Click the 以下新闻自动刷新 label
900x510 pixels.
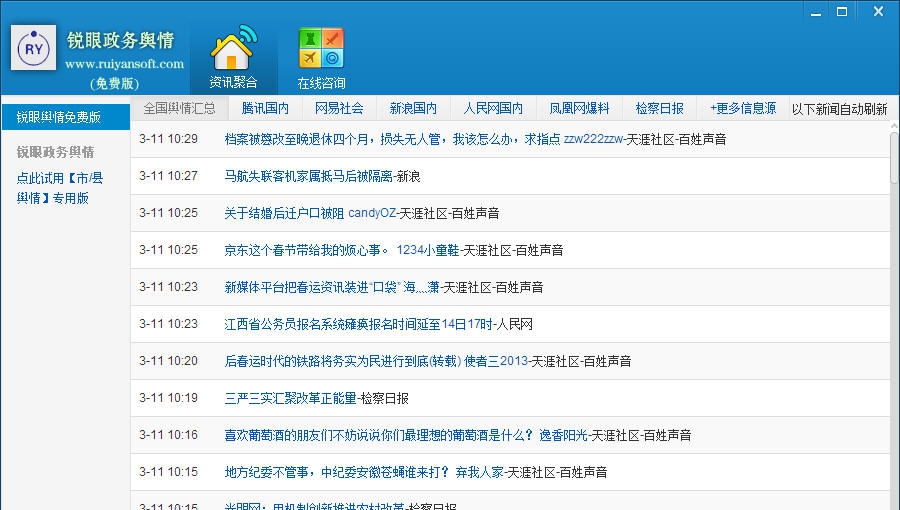point(839,109)
